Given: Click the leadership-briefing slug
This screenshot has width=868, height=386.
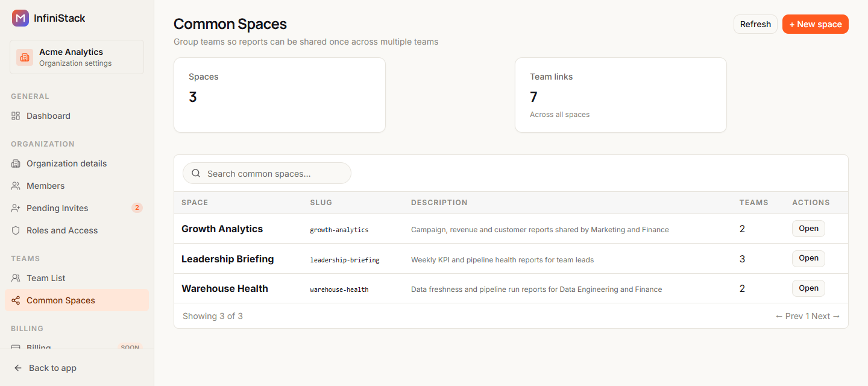Looking at the screenshot, I should [x=345, y=260].
